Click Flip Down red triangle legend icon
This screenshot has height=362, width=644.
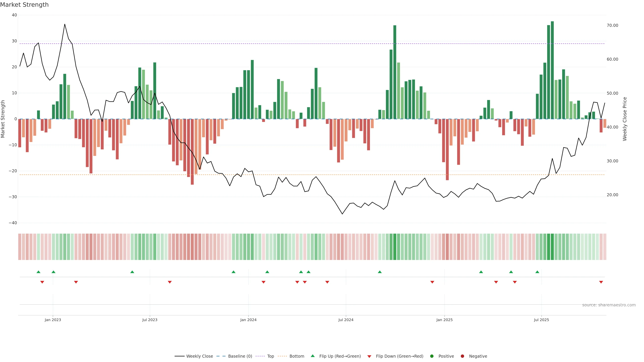(x=369, y=356)
